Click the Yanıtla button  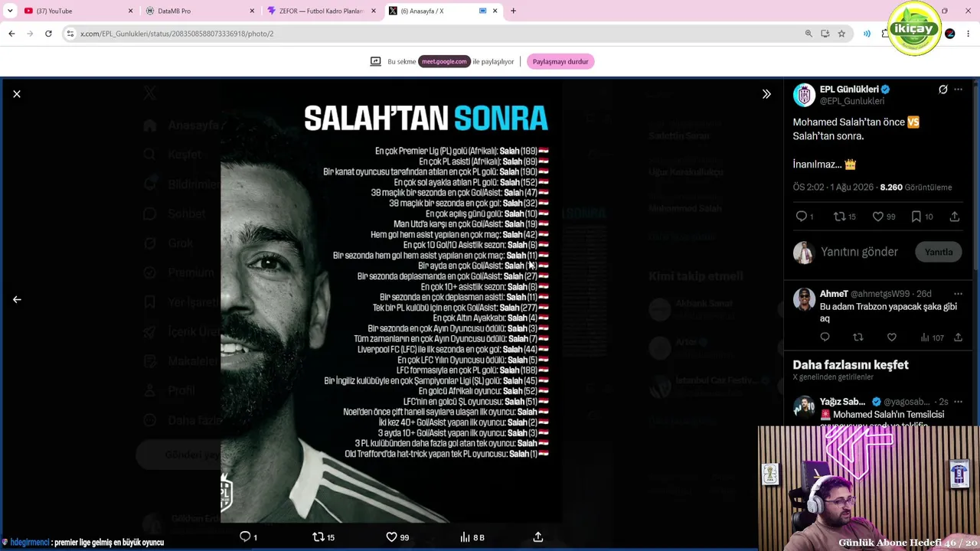939,252
